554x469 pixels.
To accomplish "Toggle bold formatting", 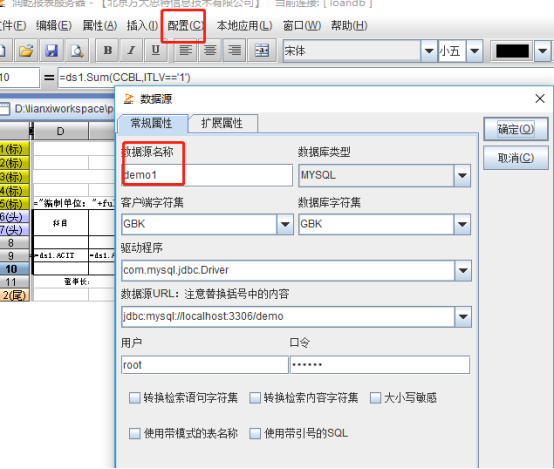I will point(108,51).
